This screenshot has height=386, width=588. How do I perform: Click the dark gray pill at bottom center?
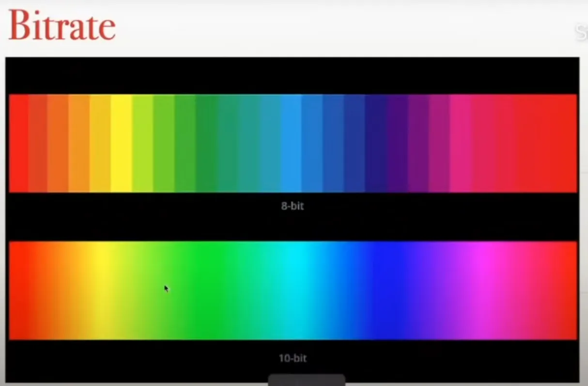point(307,380)
